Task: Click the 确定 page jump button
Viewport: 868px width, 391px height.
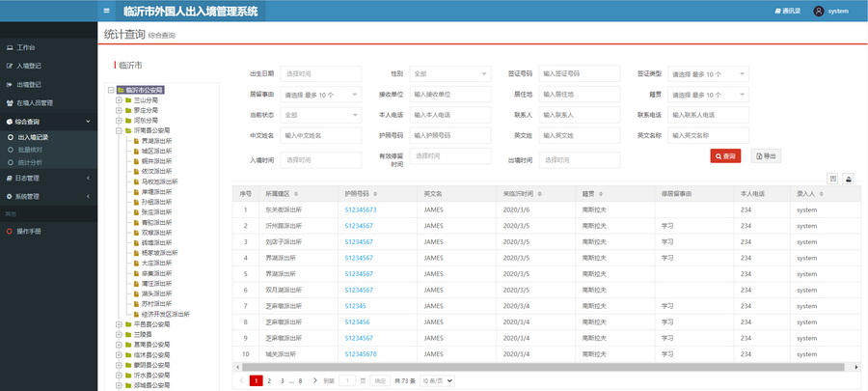Action: pos(380,380)
